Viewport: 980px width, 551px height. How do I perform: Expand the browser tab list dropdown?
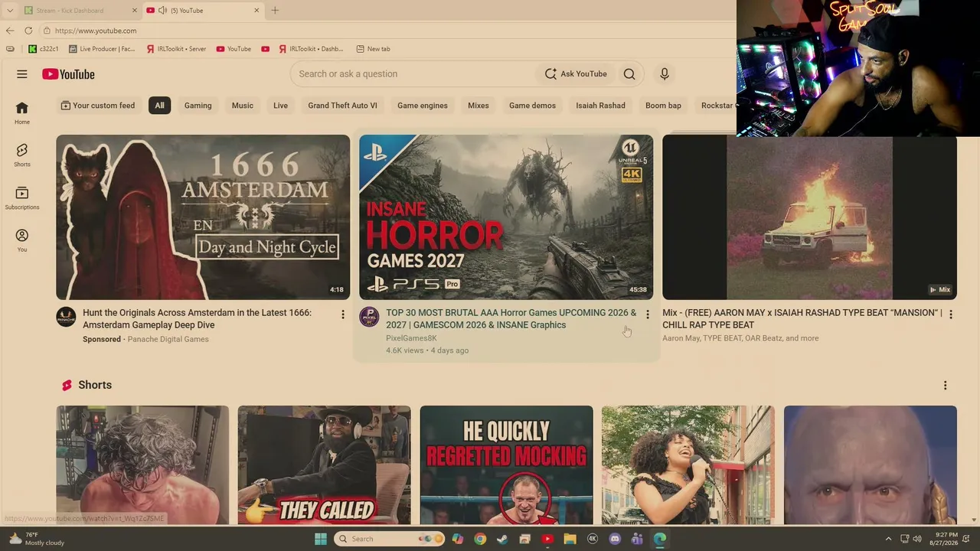click(10, 11)
